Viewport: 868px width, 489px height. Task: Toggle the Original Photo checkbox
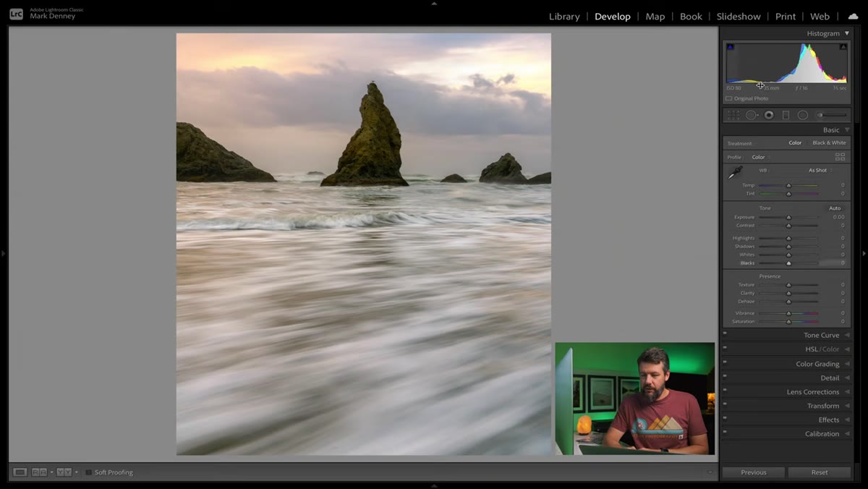(728, 98)
